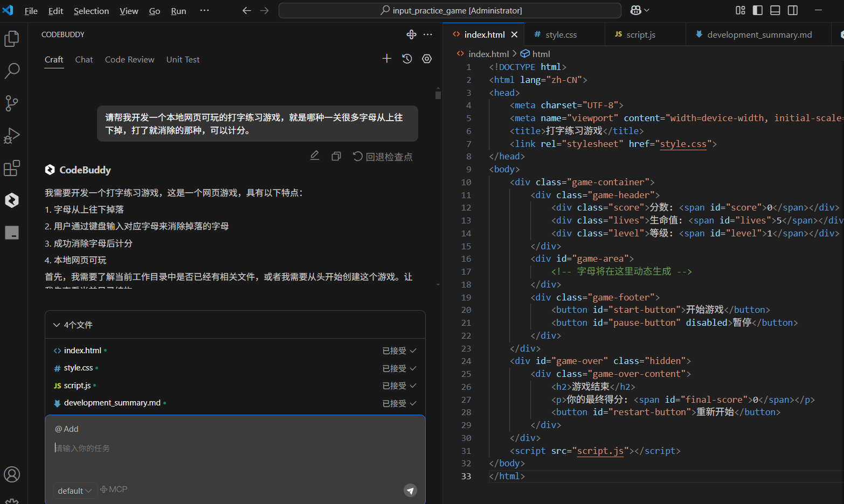Click the panel icon below CodeBuddy in activity bar
The image size is (844, 504).
coord(12,233)
